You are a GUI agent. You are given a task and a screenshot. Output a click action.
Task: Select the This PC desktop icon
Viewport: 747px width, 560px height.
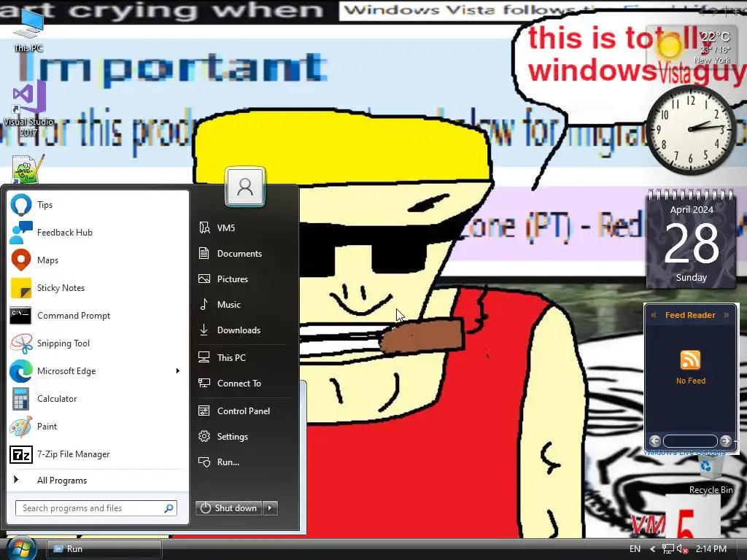(x=28, y=31)
